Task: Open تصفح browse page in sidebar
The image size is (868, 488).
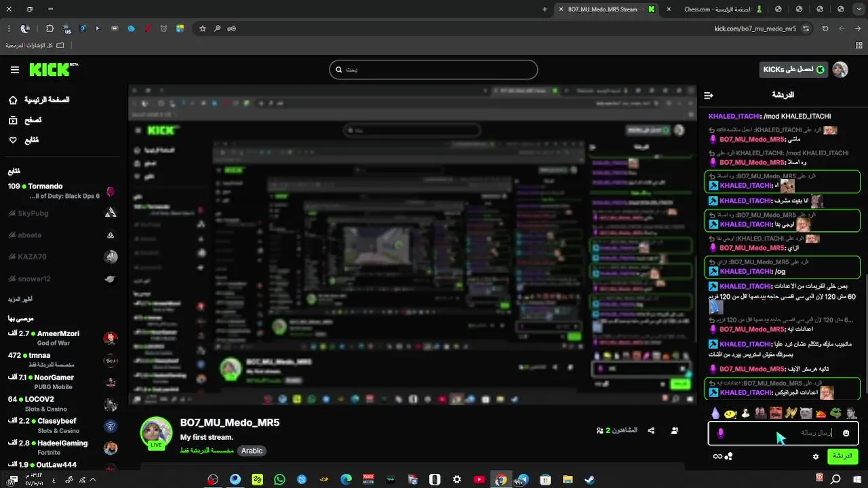Action: [x=25, y=120]
